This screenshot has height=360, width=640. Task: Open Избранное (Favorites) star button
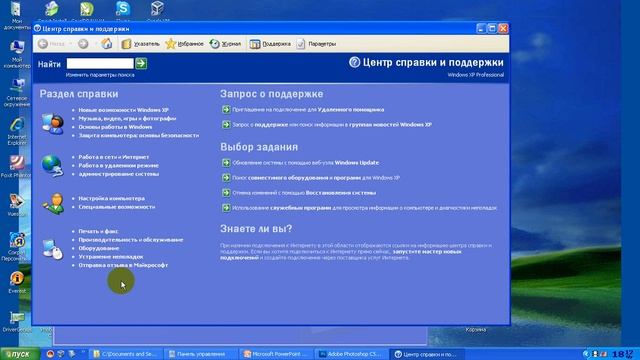tap(184, 44)
